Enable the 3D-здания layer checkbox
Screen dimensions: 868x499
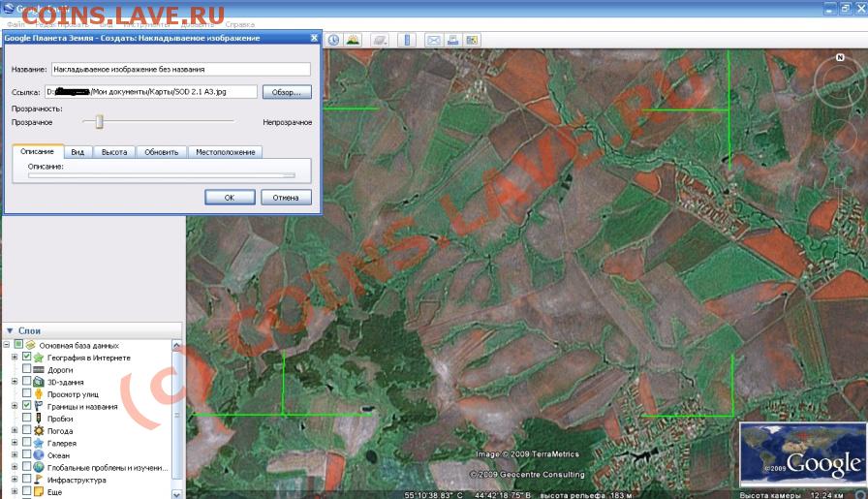[26, 382]
